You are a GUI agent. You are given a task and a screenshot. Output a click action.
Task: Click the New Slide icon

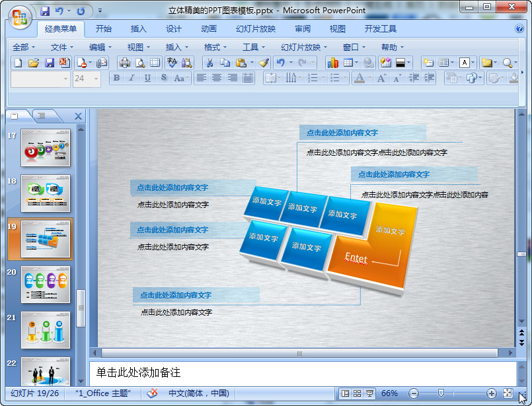pyautogui.click(x=428, y=63)
